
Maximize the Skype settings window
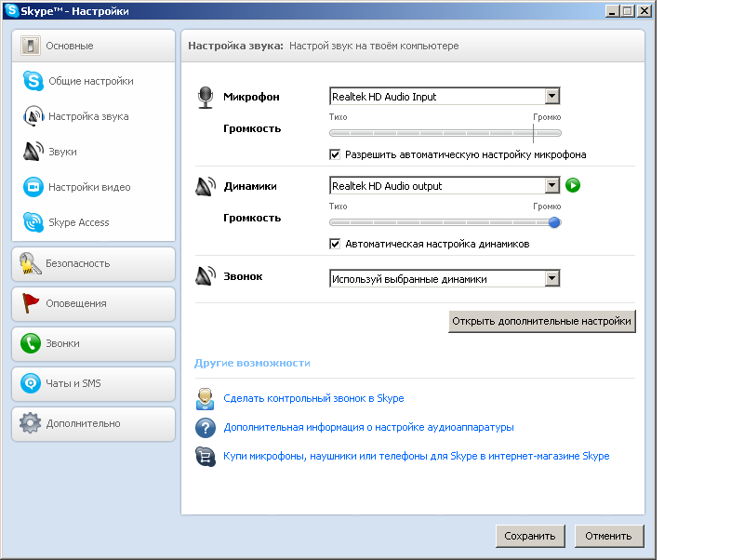pyautogui.click(x=627, y=11)
